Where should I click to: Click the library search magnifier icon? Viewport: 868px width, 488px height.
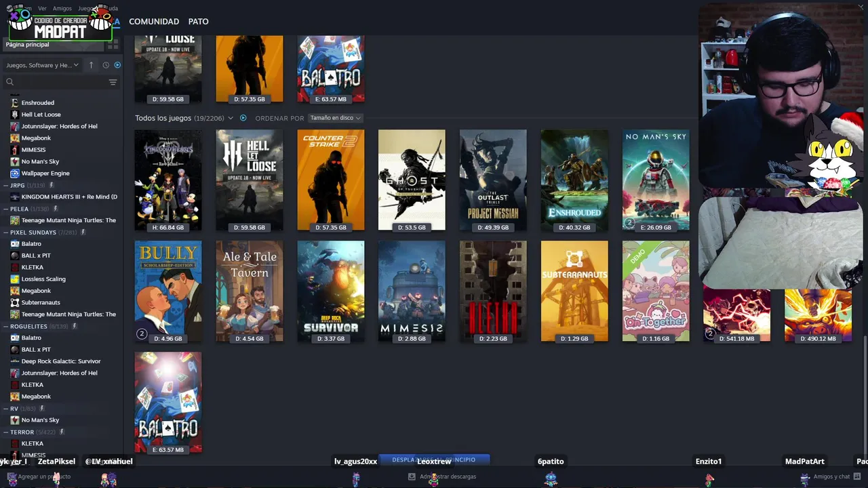tap(9, 82)
